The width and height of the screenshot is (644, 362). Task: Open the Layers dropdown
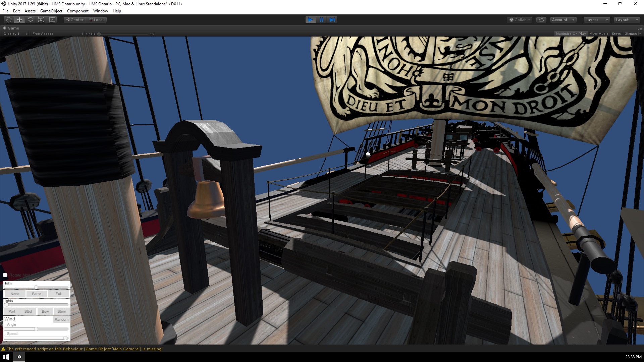tap(596, 20)
